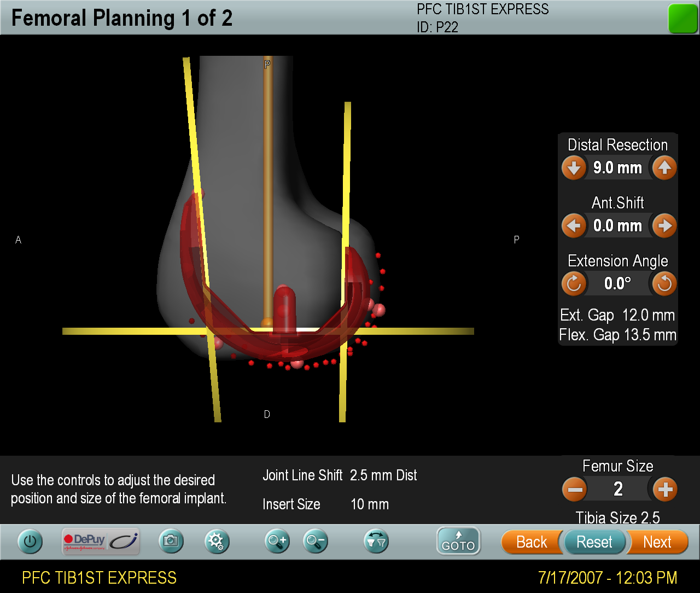Screen dimensions: 700x593
Task: Shift anterior position right arrow
Action: (664, 225)
